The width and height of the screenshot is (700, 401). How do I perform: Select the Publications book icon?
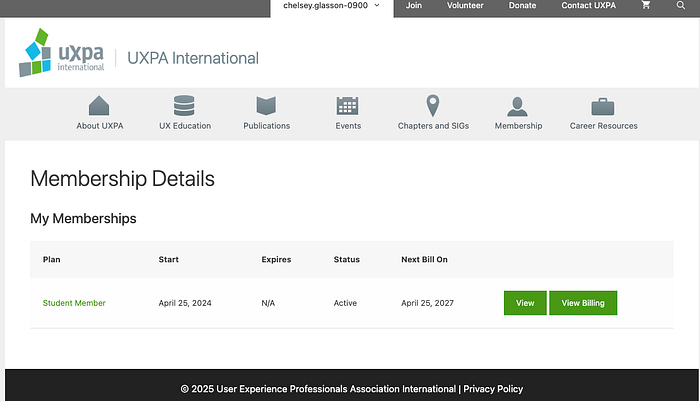[x=266, y=106]
